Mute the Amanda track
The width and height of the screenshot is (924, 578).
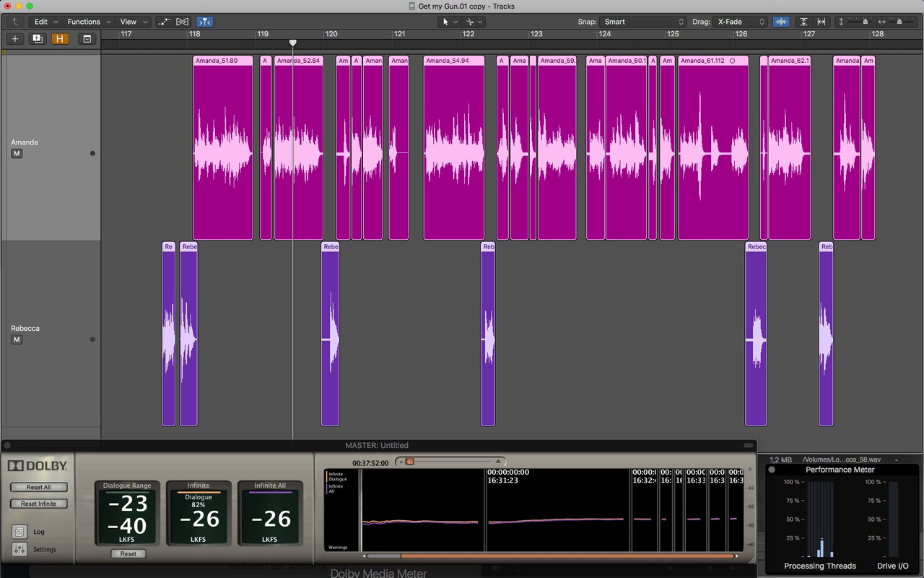pos(17,154)
